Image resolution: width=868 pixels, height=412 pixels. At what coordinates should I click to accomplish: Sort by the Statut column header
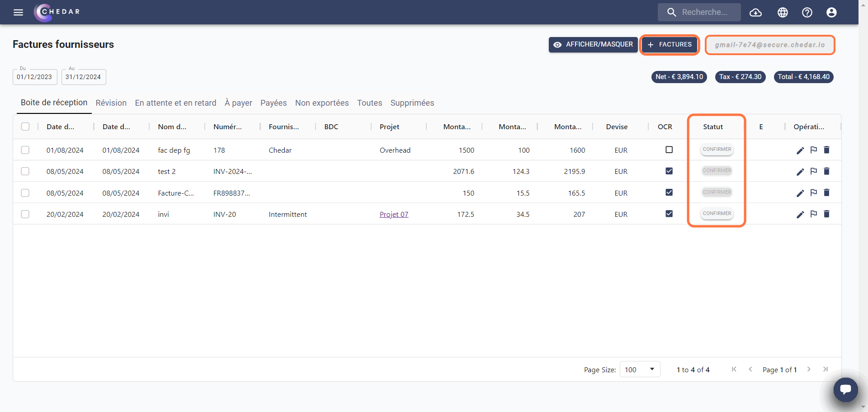pos(713,127)
